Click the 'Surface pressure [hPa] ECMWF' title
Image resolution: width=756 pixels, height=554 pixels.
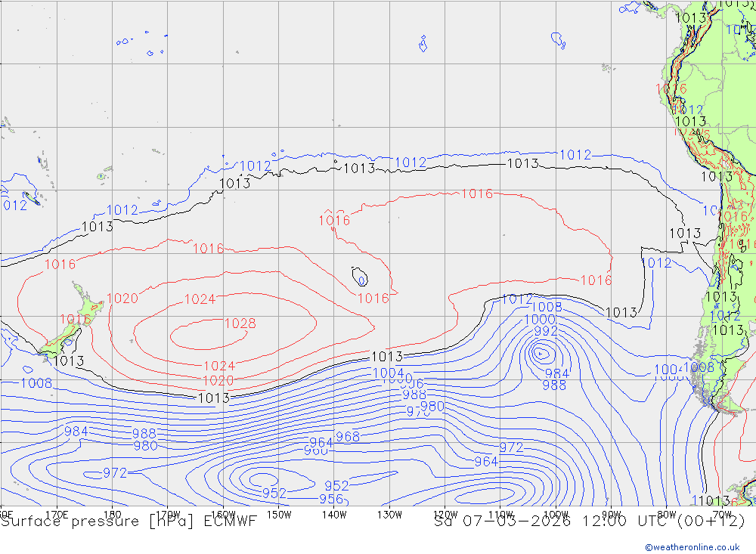pyautogui.click(x=129, y=522)
